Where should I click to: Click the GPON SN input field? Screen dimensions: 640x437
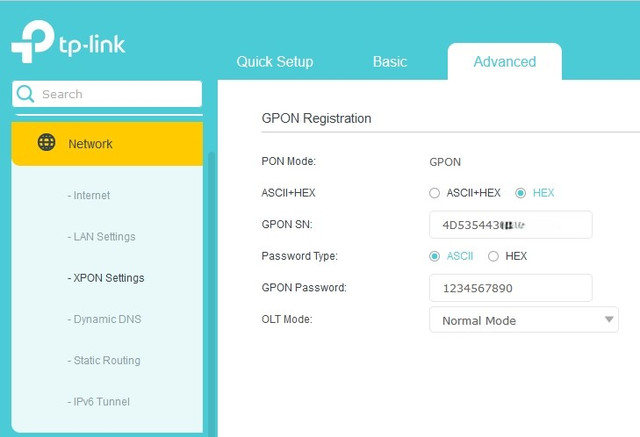pyautogui.click(x=511, y=225)
